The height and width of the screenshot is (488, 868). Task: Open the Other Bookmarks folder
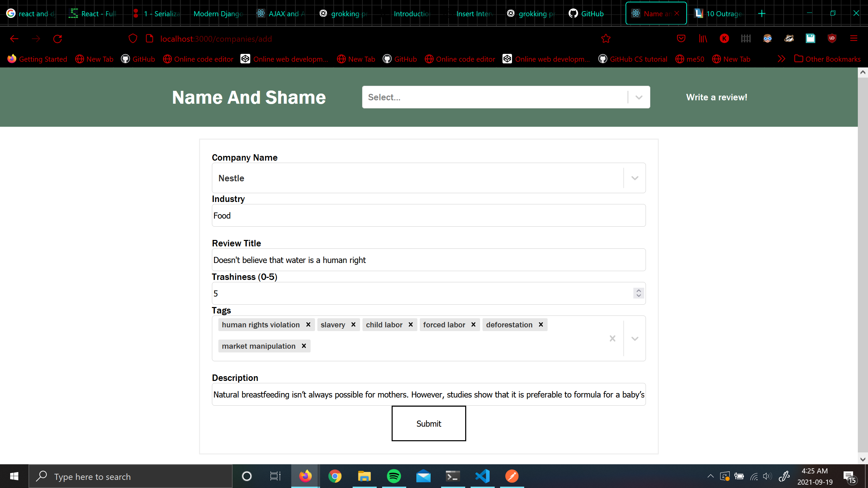[x=827, y=59]
